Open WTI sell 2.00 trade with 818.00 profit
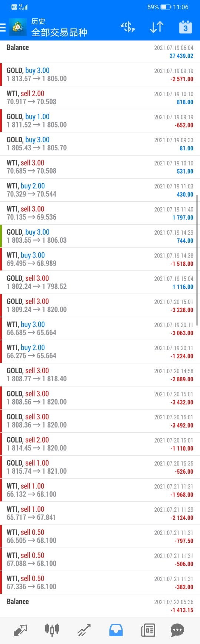The image size is (200, 644). (x=100, y=98)
